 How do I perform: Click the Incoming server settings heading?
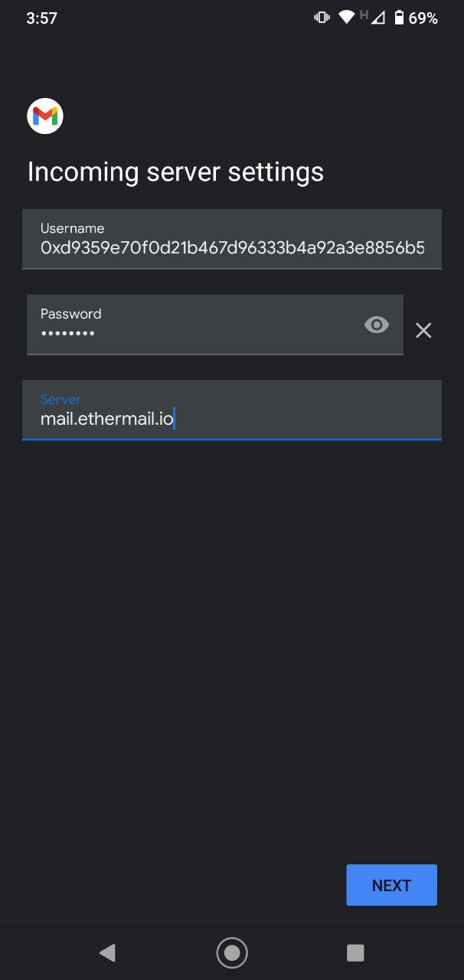[175, 171]
